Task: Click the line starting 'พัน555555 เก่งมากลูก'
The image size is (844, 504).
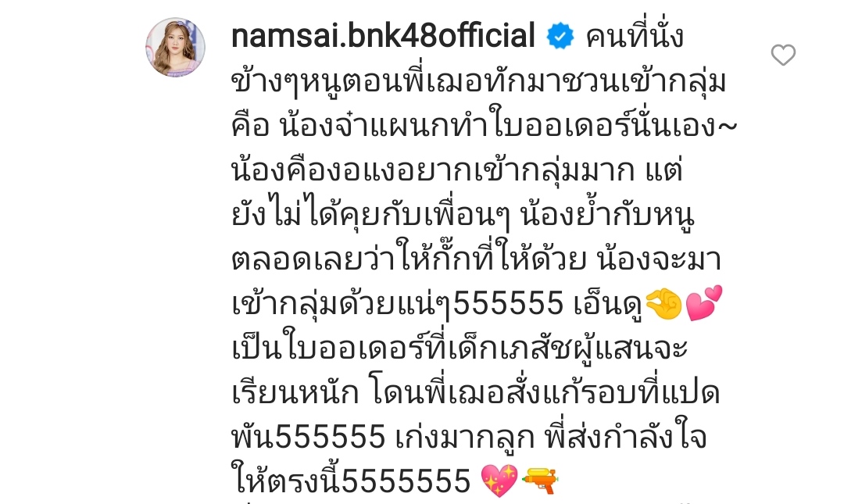Action: click(469, 438)
